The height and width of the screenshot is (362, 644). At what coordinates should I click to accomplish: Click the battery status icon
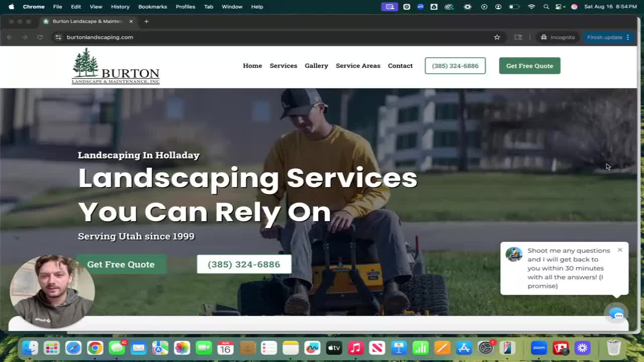[514, 7]
